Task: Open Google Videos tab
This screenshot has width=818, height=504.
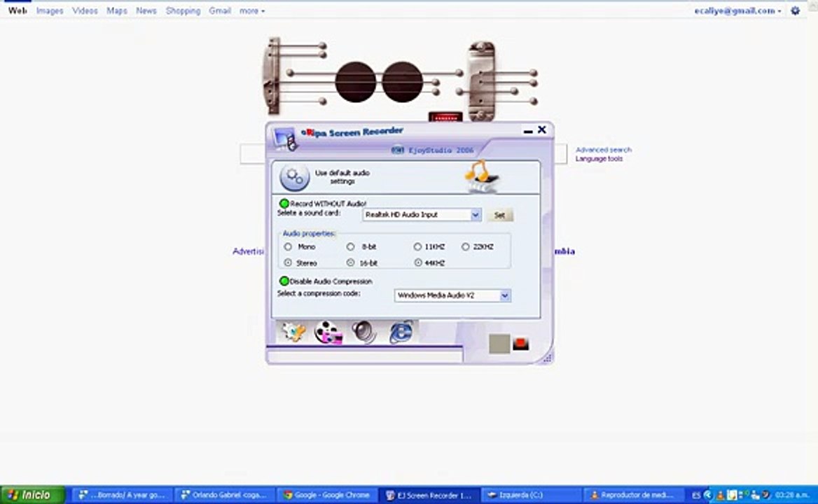Action: [x=85, y=10]
